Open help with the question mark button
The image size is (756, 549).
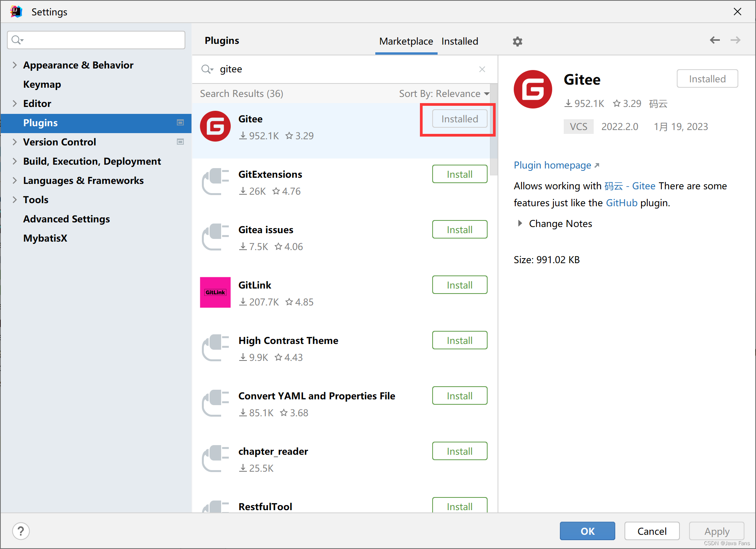21,531
